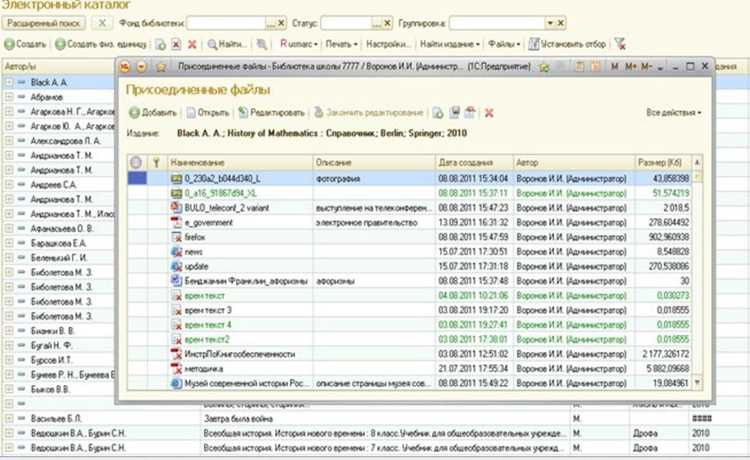Screen dimensions: 750x460
Task: Open the Группировка dropdown arrow
Action: [550, 23]
